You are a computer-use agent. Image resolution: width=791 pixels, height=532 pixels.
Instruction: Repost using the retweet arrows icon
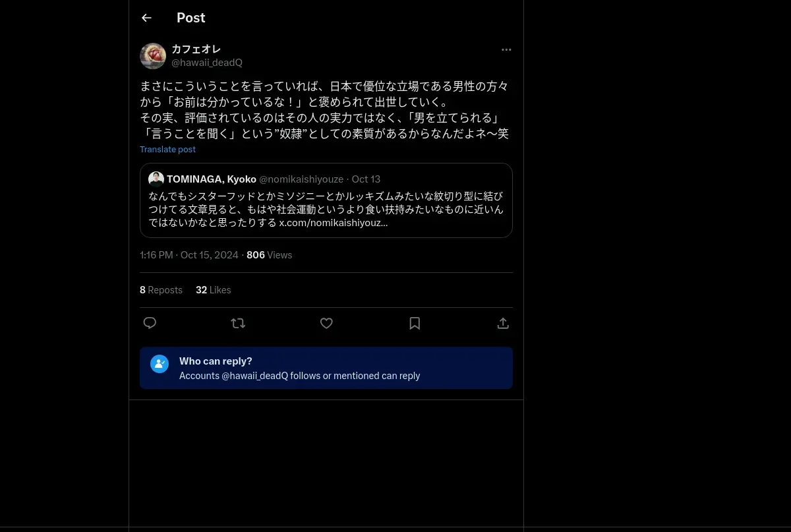[238, 323]
